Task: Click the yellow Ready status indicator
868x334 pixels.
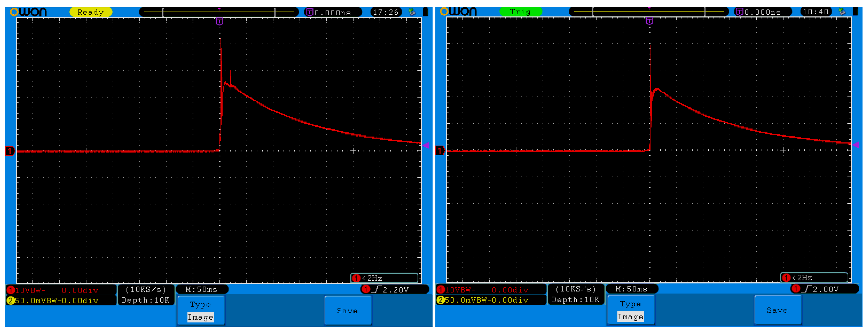Action: (x=91, y=12)
